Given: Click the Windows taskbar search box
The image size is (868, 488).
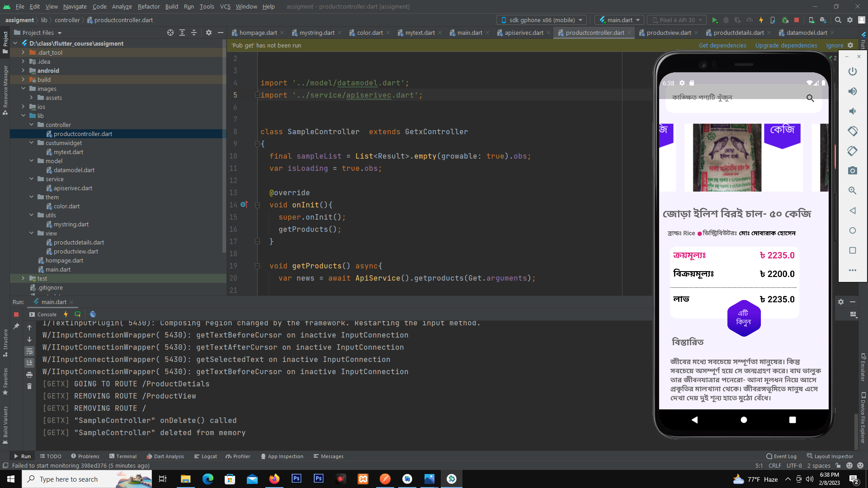Looking at the screenshot, I should pos(69,479).
